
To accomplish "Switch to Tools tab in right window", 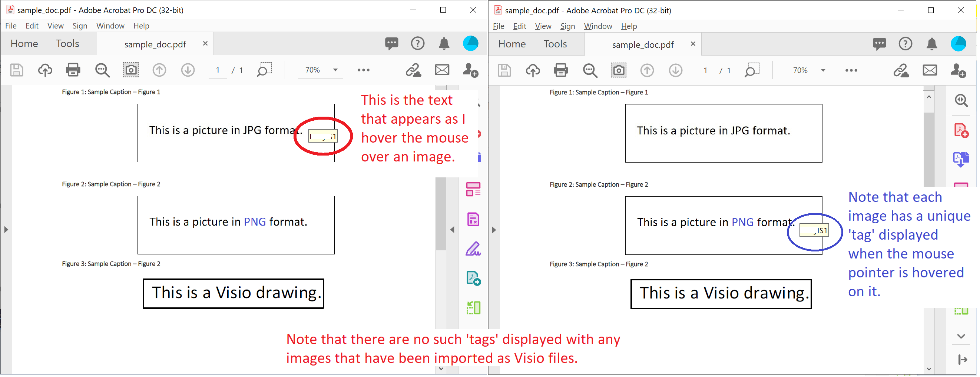I will [x=555, y=44].
